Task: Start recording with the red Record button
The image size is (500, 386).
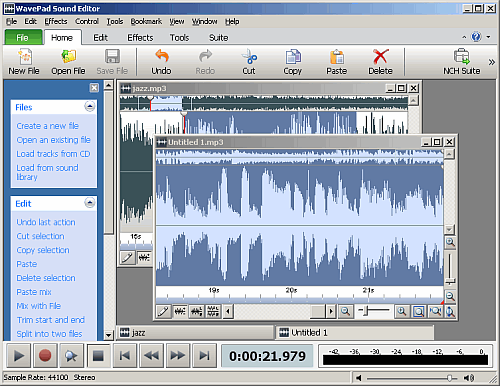Action: pyautogui.click(x=45, y=356)
